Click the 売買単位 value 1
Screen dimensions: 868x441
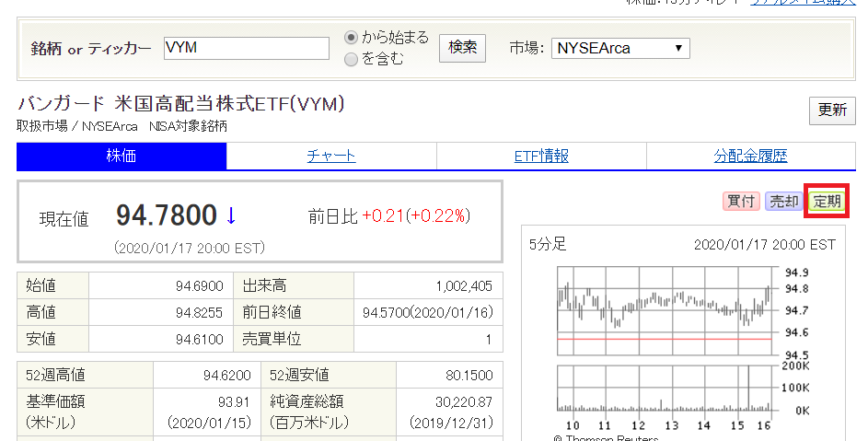click(488, 339)
